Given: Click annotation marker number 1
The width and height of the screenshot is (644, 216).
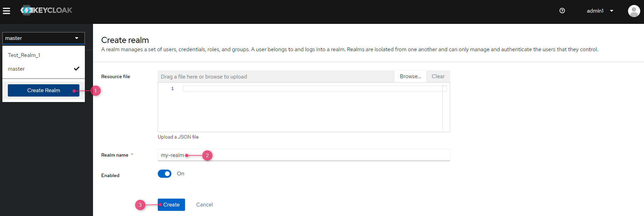Looking at the screenshot, I should pos(95,91).
